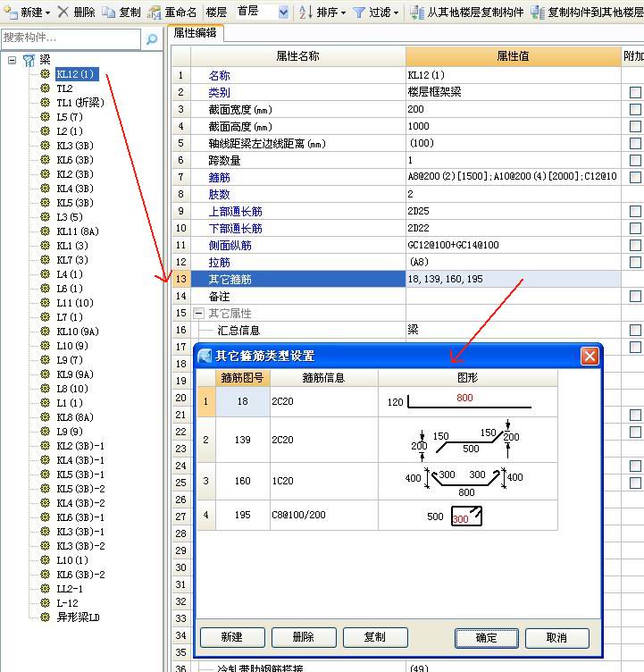Click the 复制 (Copy) toolbar icon

click(x=109, y=12)
